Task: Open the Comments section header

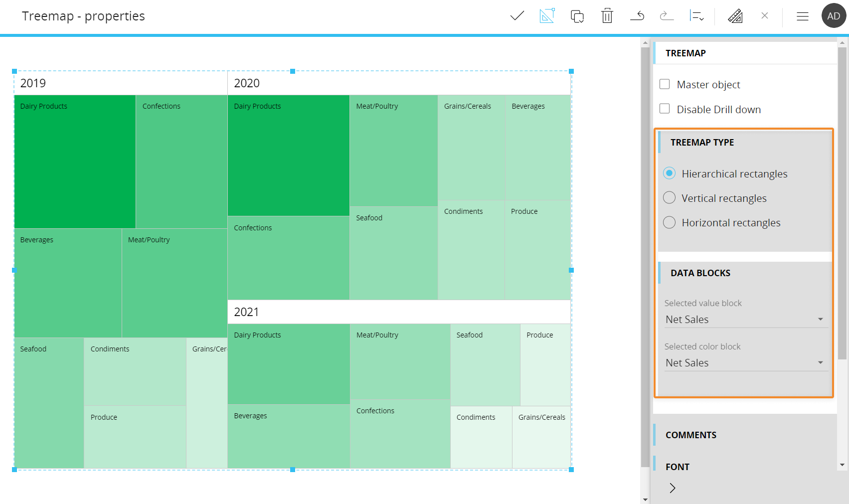Action: click(x=691, y=435)
